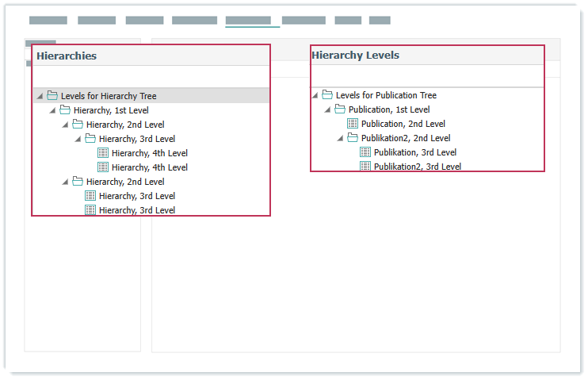Screen dimensions: 588x380
Task: Click the folder icon for Levels for Publication Tree
Action: (327, 95)
